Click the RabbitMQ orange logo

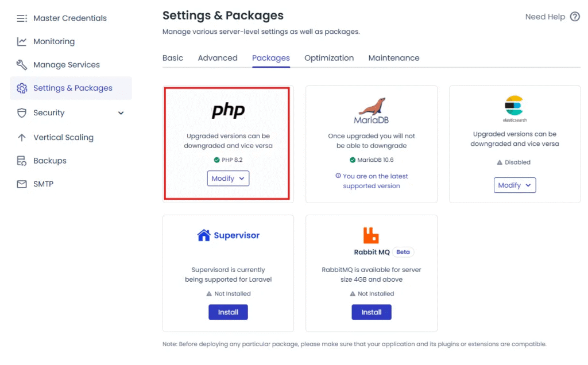[x=371, y=235]
